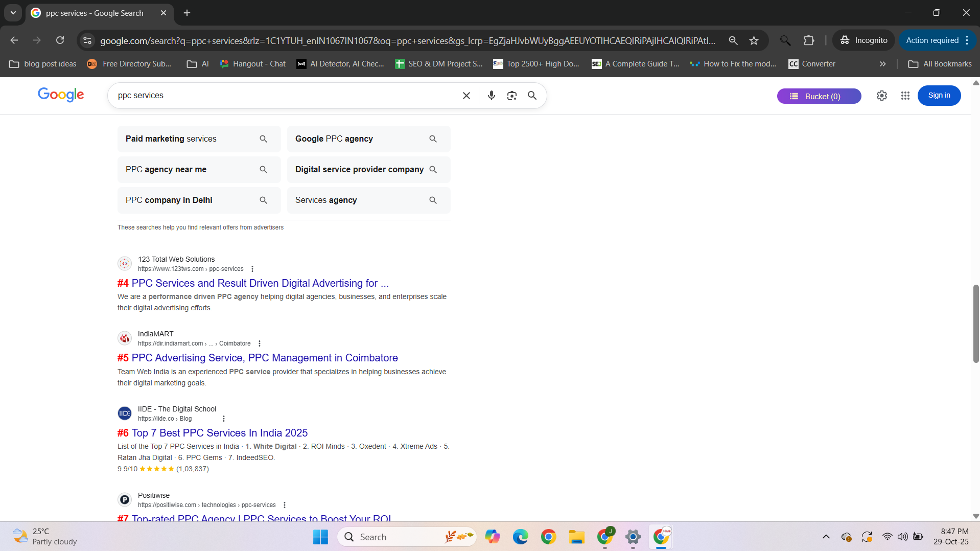This screenshot has width=980, height=551.
Task: Show more bookmarks with chevron
Action: 882,64
